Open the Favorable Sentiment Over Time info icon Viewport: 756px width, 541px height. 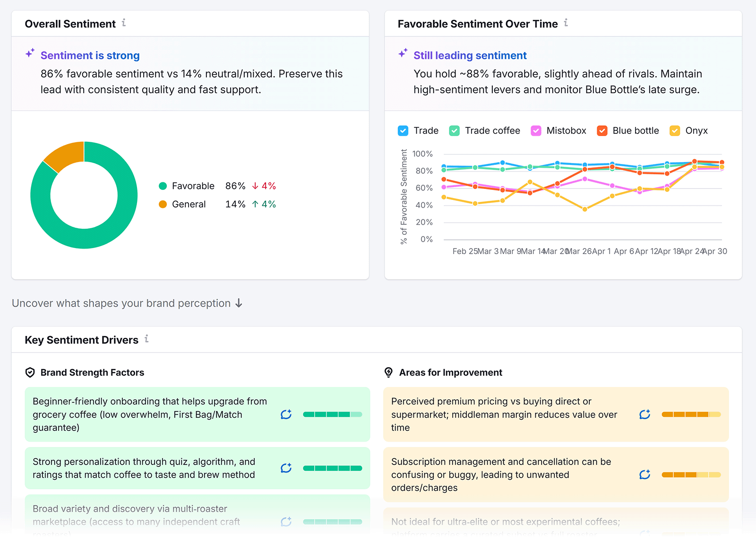[x=566, y=23]
